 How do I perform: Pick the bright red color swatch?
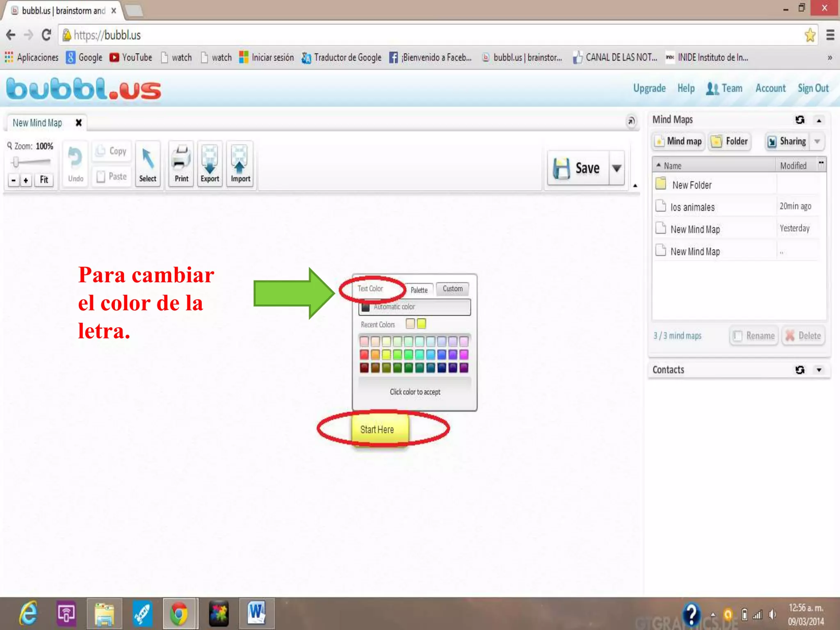[x=364, y=354]
